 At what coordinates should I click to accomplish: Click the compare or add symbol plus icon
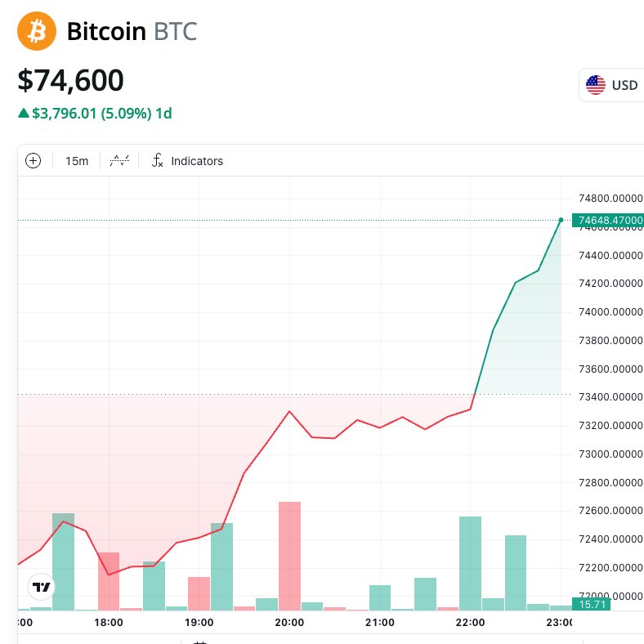[x=34, y=161]
